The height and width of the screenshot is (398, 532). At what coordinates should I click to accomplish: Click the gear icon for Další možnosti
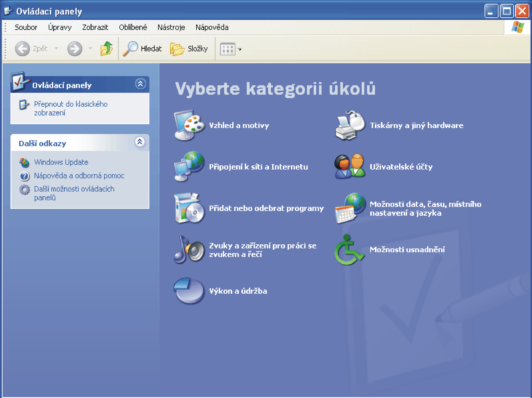point(25,190)
